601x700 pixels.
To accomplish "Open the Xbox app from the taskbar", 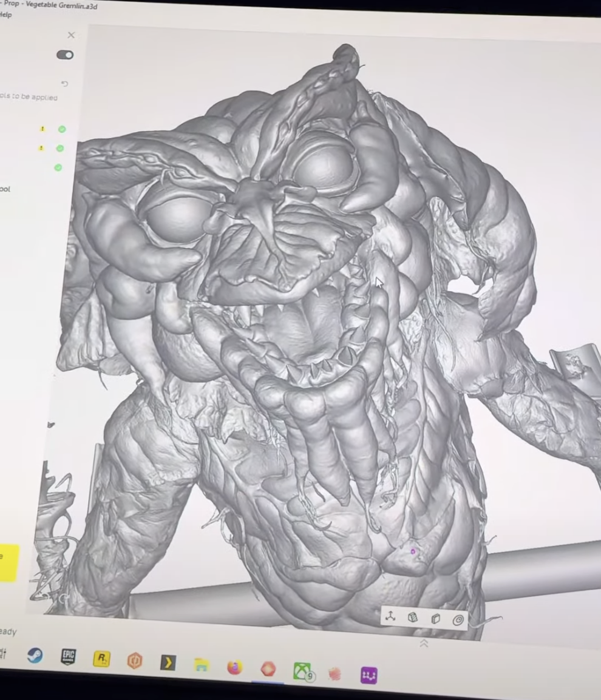I will (302, 673).
